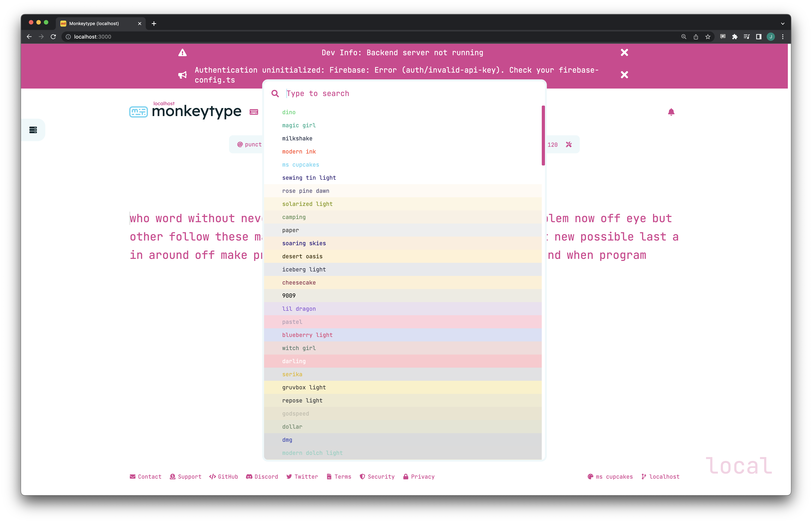The height and width of the screenshot is (523, 812).
Task: Choose sewing tin light theme
Action: click(x=403, y=178)
